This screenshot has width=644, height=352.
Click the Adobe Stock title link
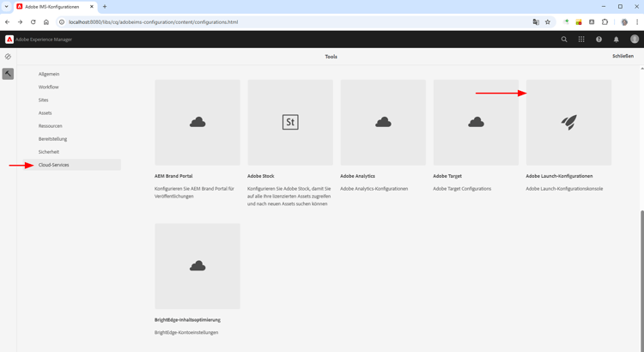260,176
